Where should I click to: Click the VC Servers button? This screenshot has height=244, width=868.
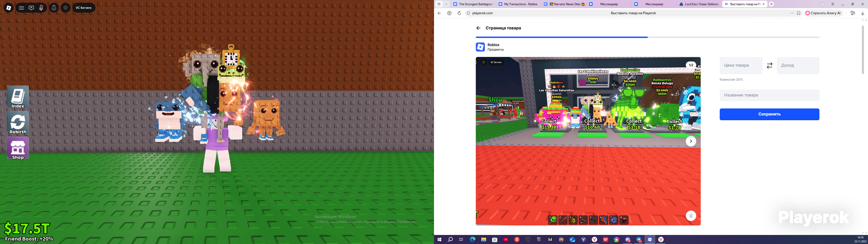click(84, 8)
